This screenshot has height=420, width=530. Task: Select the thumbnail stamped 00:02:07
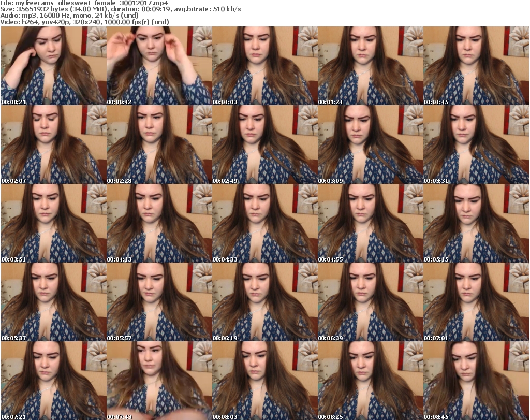pyautogui.click(x=54, y=144)
